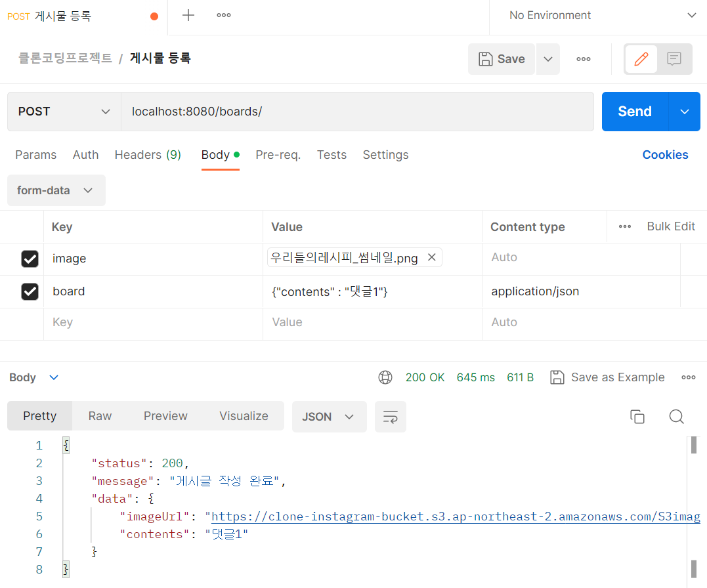Uncheck the board row checkbox

30,291
